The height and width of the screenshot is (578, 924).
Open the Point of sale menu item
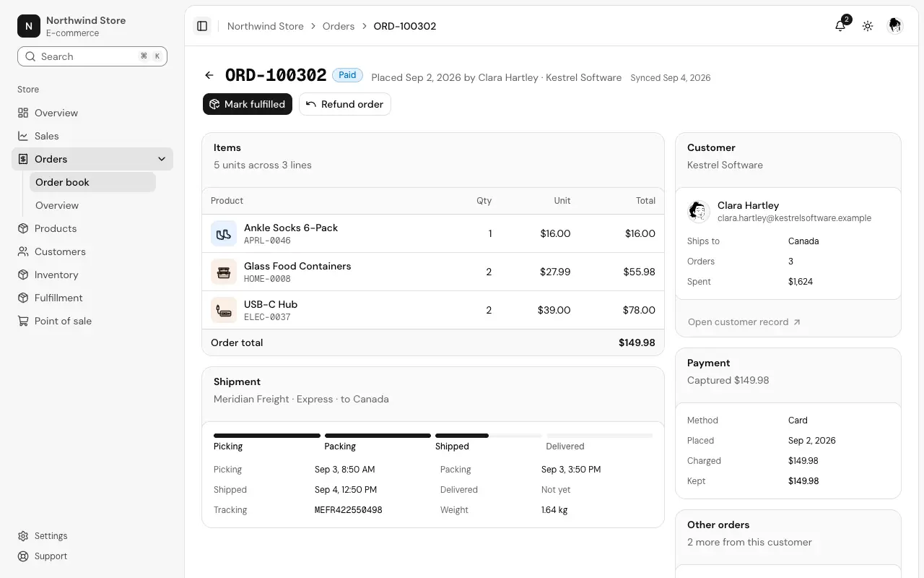[92, 321]
